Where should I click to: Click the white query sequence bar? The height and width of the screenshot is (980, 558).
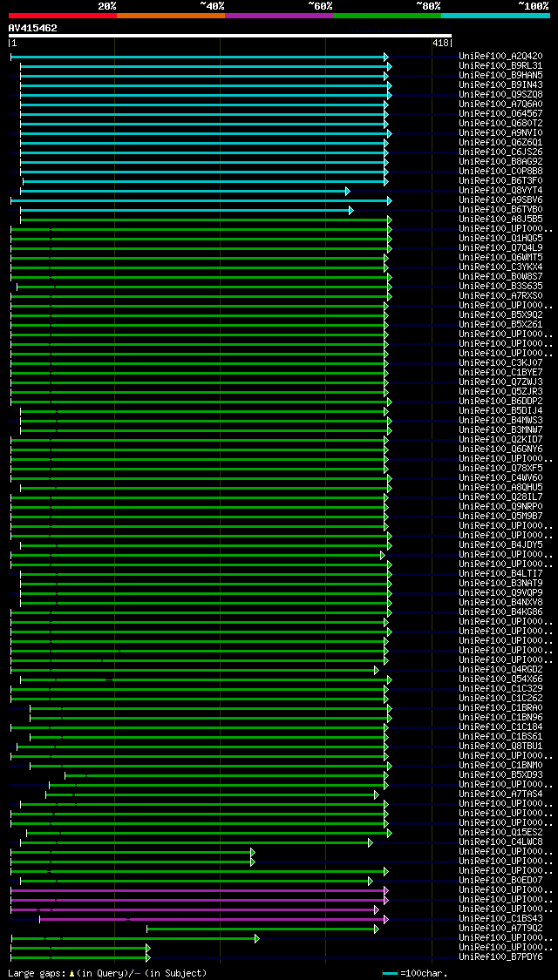[x=229, y=36]
